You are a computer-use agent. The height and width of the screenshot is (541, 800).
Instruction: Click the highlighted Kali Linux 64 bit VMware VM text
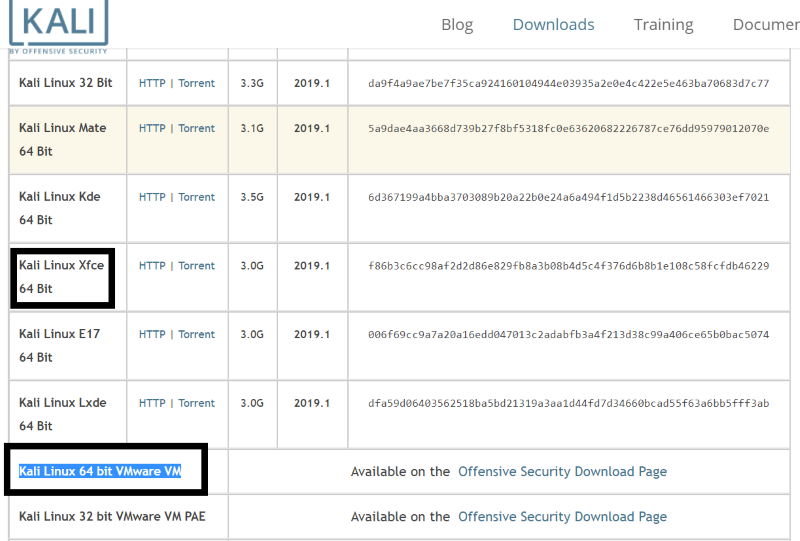point(100,471)
